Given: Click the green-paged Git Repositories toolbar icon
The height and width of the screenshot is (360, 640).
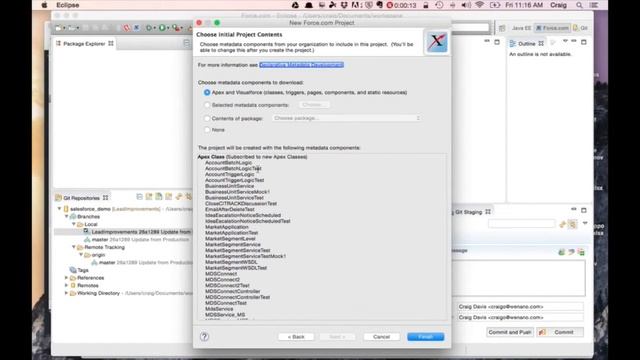Looking at the screenshot, I should tap(159, 197).
